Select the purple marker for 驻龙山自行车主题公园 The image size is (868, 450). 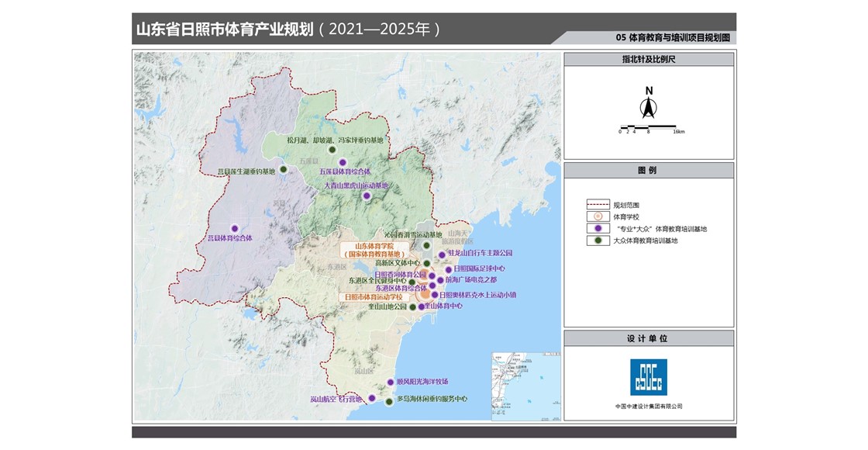click(442, 254)
